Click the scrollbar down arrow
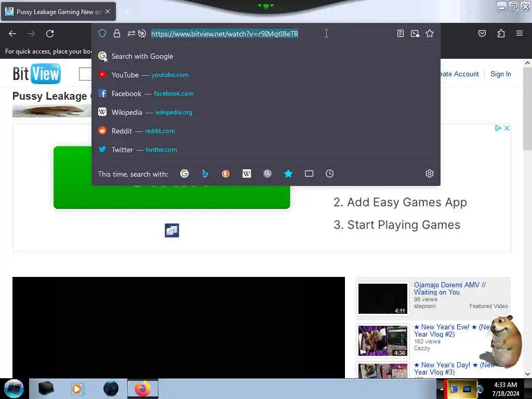This screenshot has height=399, width=532. (527, 374)
